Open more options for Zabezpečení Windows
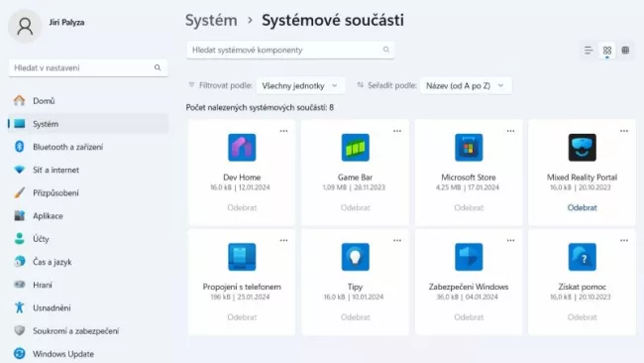The height and width of the screenshot is (363, 644). (x=510, y=240)
